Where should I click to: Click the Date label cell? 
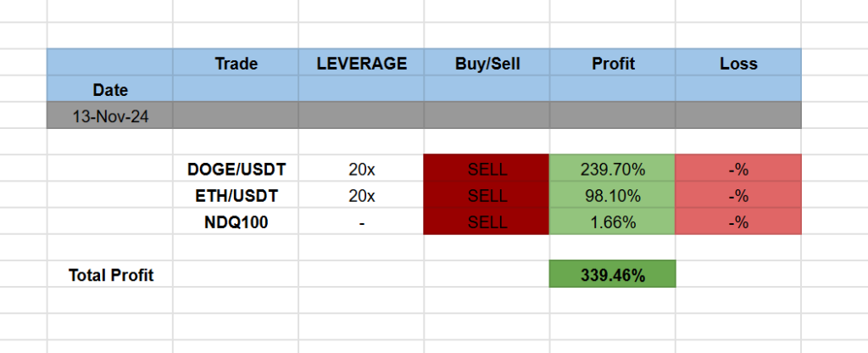[x=110, y=89]
